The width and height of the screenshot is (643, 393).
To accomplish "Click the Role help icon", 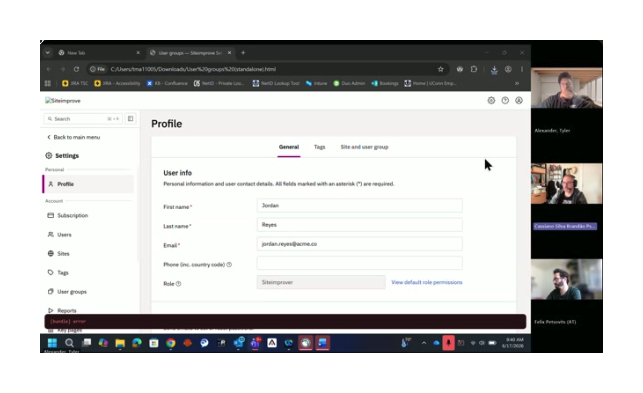I will pyautogui.click(x=178, y=283).
